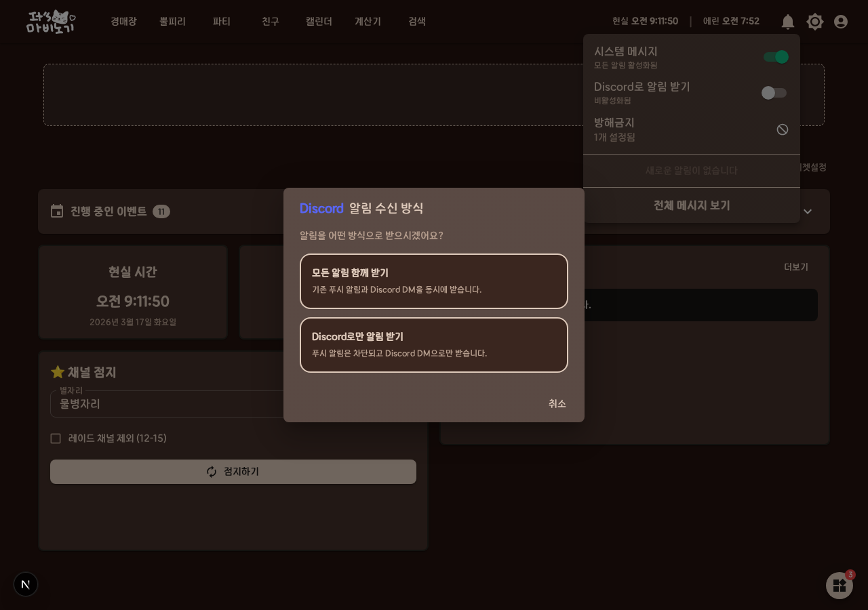Click the do-not-disturb blocked circle icon
The width and height of the screenshot is (868, 610).
click(x=783, y=129)
